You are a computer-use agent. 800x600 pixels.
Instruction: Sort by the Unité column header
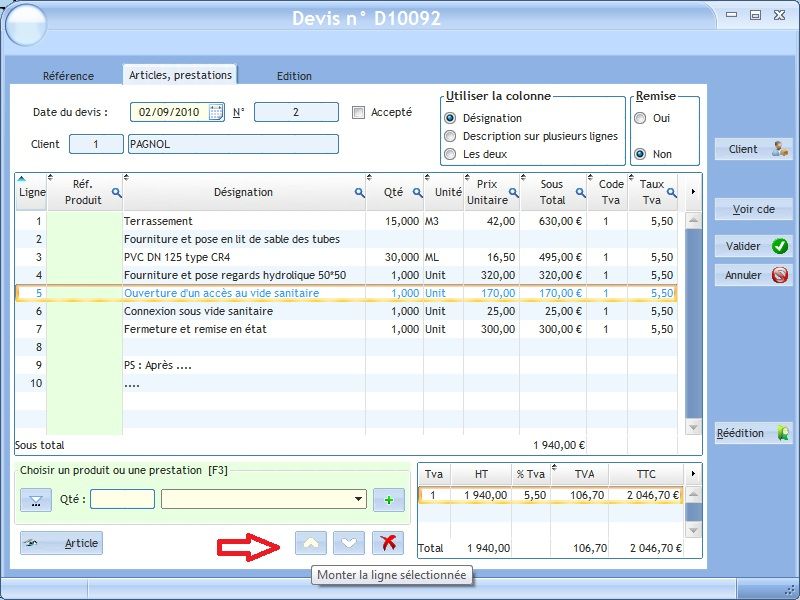444,192
